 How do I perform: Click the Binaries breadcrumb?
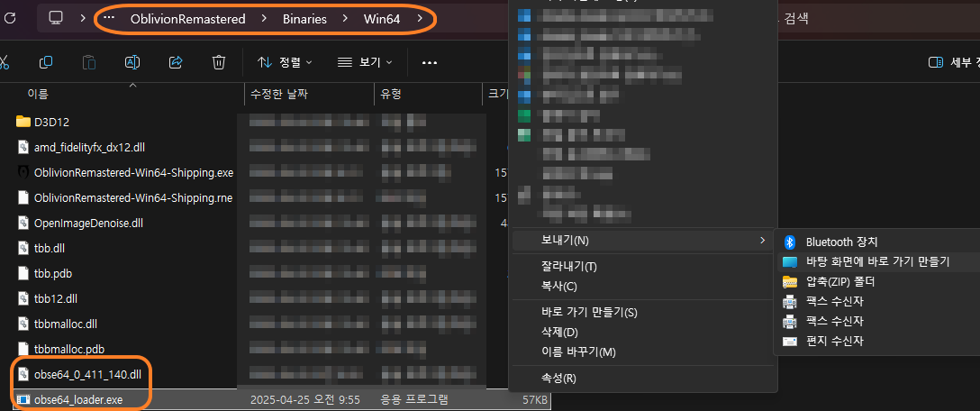pyautogui.click(x=304, y=19)
